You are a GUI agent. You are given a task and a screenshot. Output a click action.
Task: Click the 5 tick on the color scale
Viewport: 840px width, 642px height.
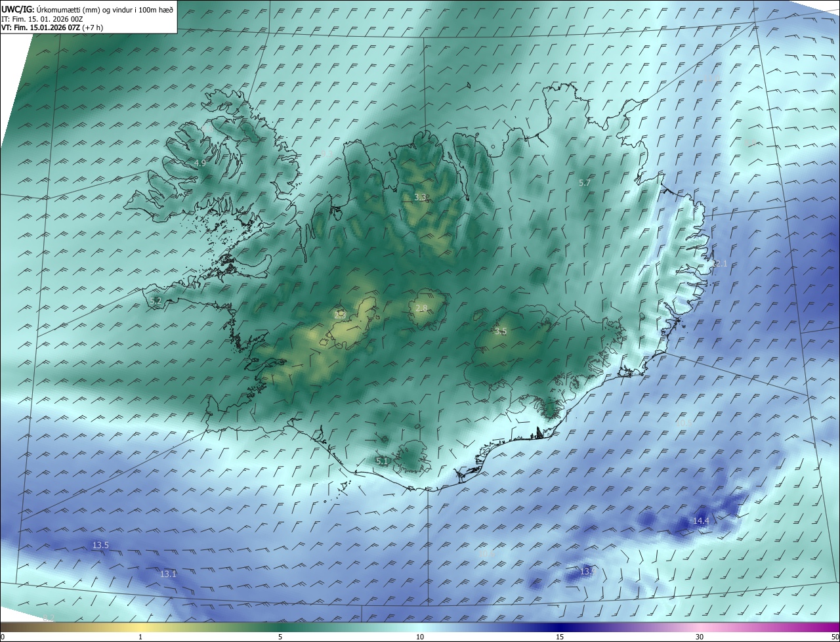pos(280,637)
